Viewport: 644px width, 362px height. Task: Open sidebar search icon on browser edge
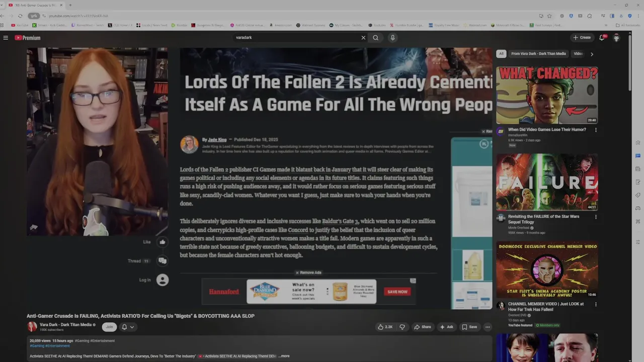638,142
